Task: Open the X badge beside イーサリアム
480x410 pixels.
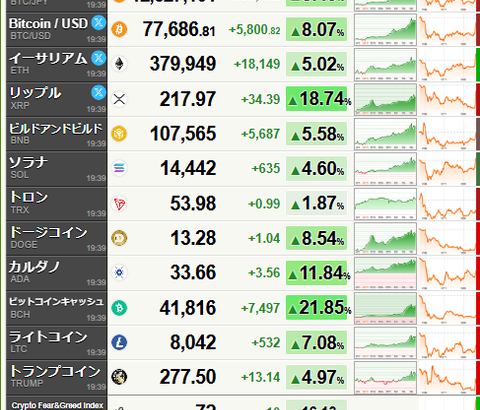Action: click(99, 58)
